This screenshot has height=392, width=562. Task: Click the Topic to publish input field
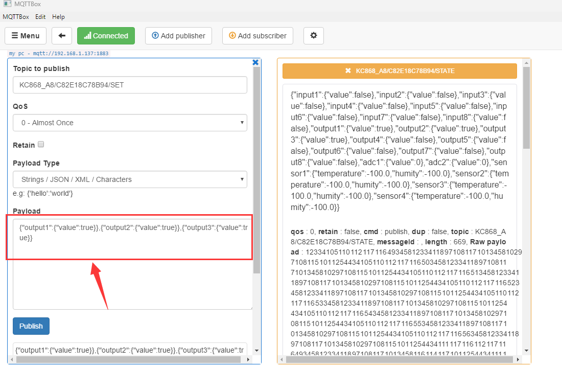coord(130,85)
